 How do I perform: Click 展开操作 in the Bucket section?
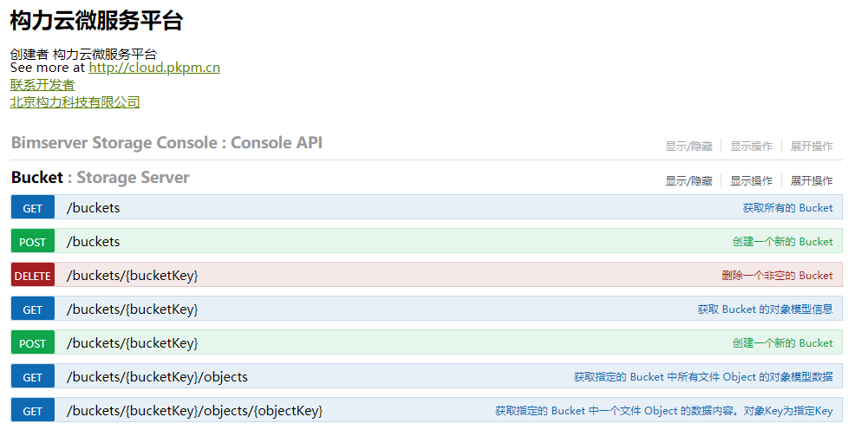pos(812,180)
